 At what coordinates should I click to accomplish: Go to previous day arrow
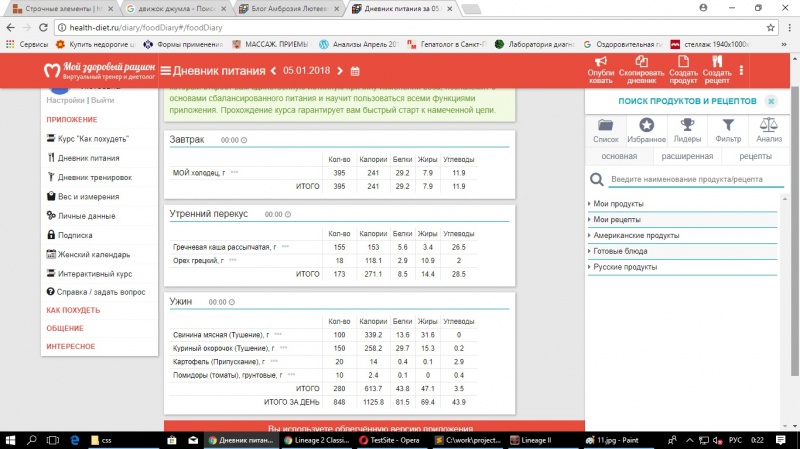274,71
